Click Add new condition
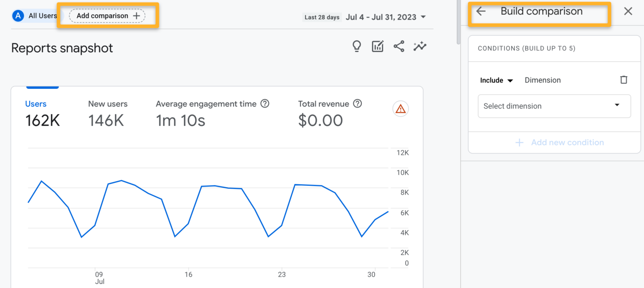This screenshot has width=644, height=288. (x=560, y=142)
